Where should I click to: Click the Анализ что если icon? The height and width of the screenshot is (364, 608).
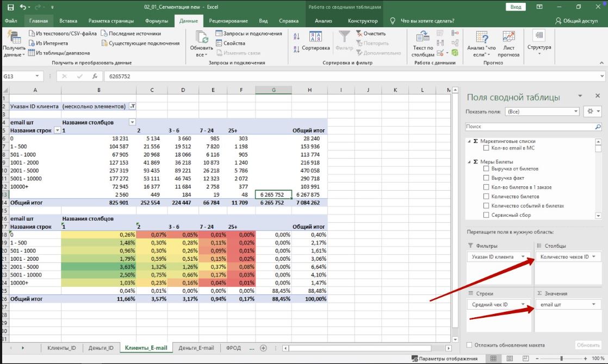[x=481, y=37]
